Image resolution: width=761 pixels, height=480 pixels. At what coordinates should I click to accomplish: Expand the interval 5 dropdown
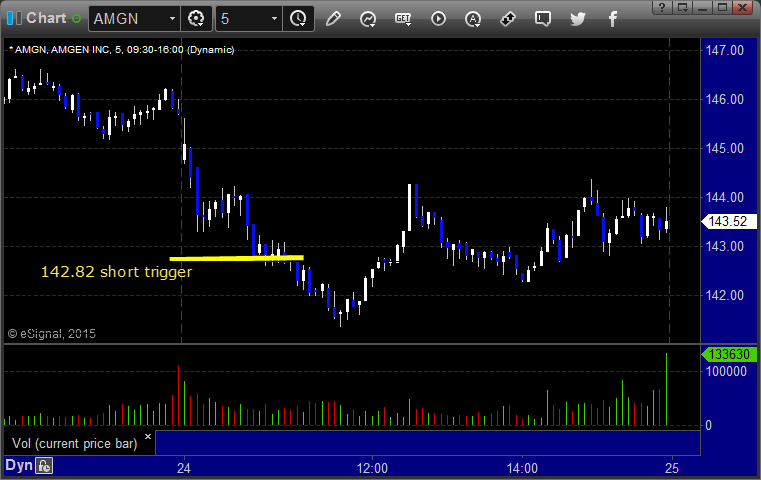(x=274, y=18)
